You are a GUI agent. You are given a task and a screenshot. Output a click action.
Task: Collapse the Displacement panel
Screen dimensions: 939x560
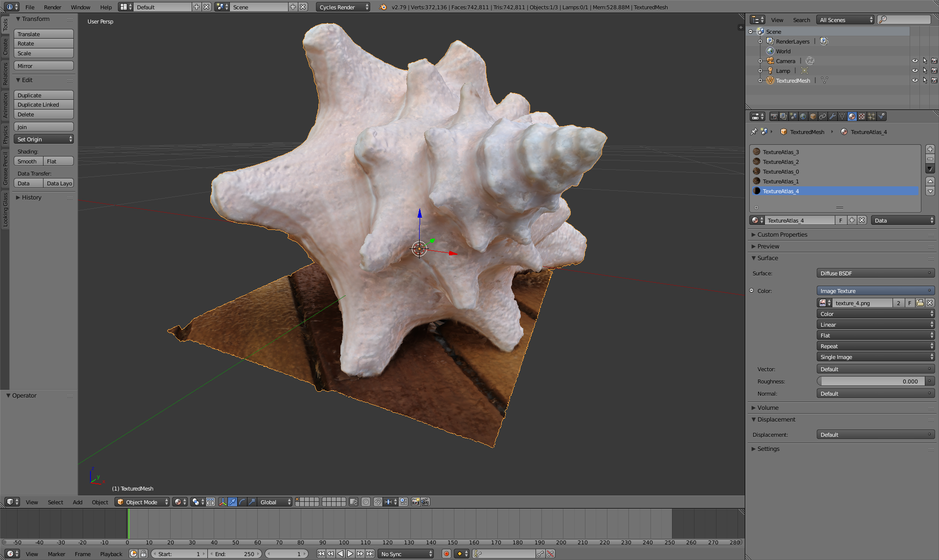pos(773,419)
